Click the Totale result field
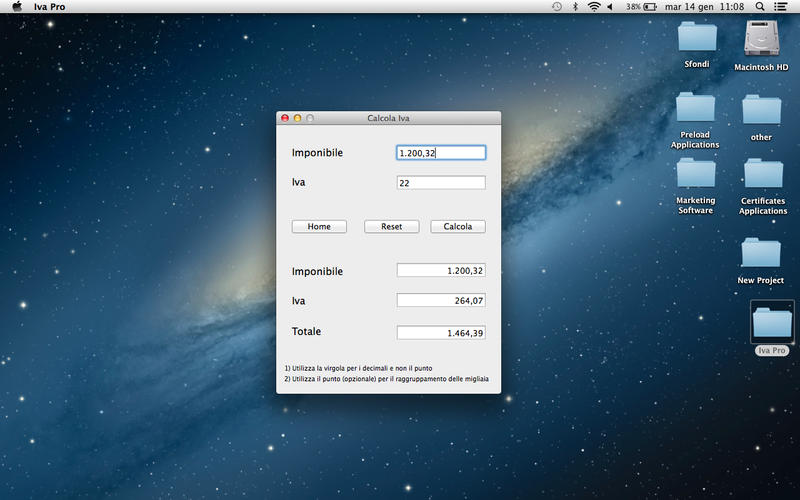The image size is (800, 500). 441,332
